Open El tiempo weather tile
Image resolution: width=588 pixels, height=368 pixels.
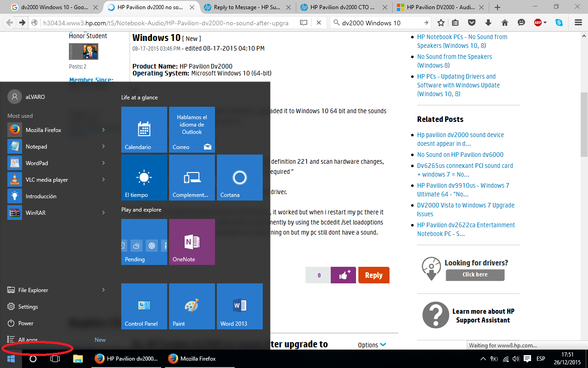(x=144, y=178)
